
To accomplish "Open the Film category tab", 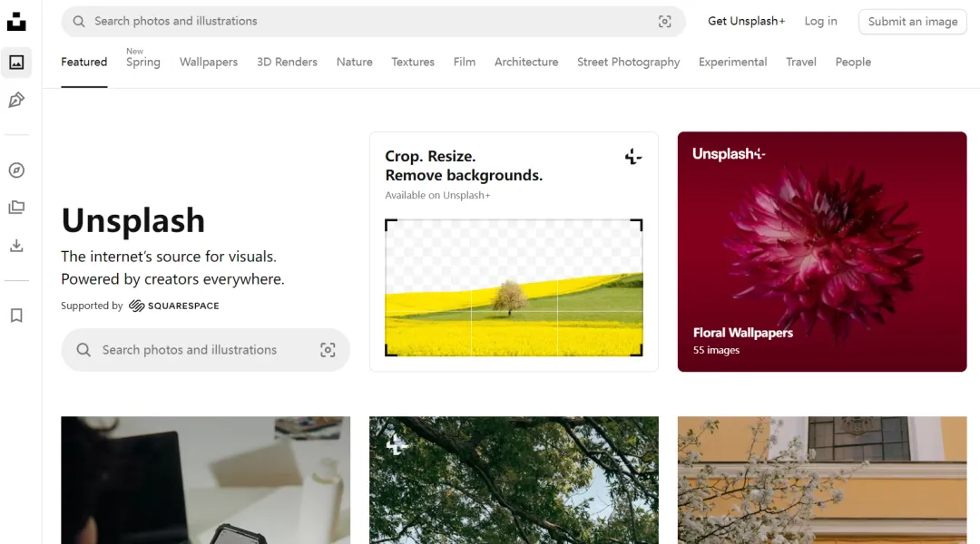I will click(x=465, y=62).
